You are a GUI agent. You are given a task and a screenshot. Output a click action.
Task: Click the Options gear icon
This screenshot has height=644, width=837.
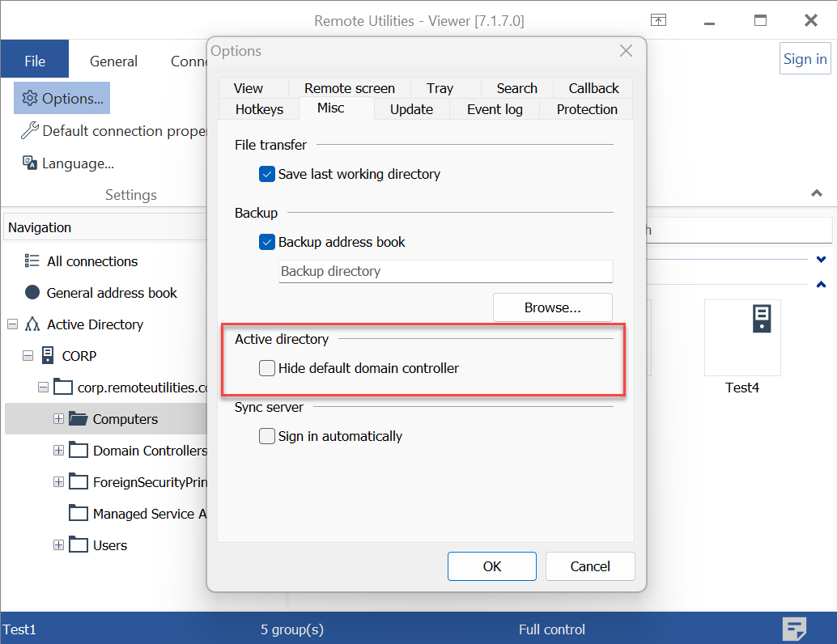[x=30, y=98]
